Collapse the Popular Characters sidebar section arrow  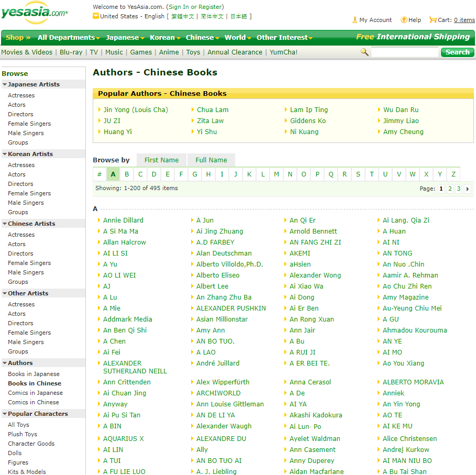5,414
